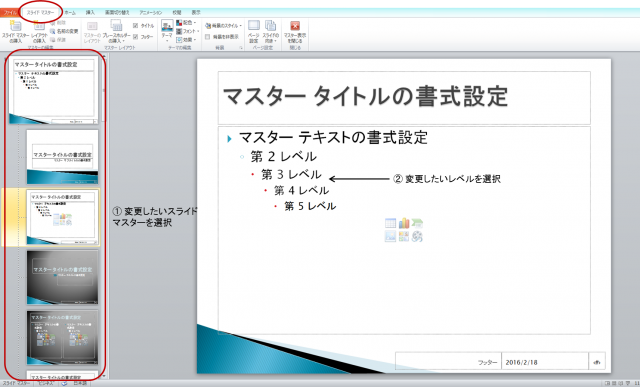Click the theme name "ビジネス" in status bar
The image size is (640, 387).
click(45, 383)
